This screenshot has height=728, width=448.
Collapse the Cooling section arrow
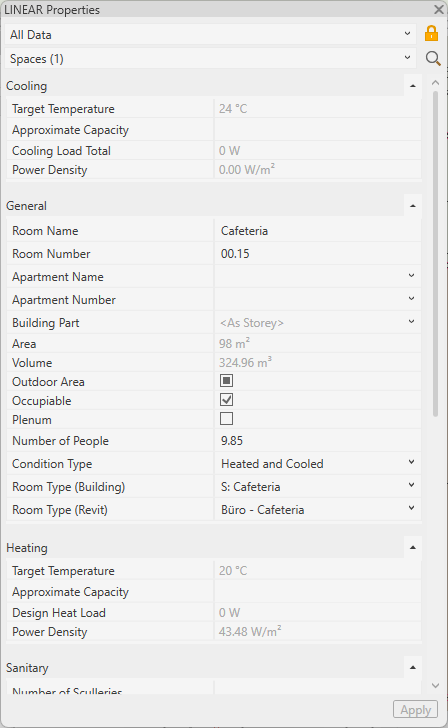[x=413, y=86]
